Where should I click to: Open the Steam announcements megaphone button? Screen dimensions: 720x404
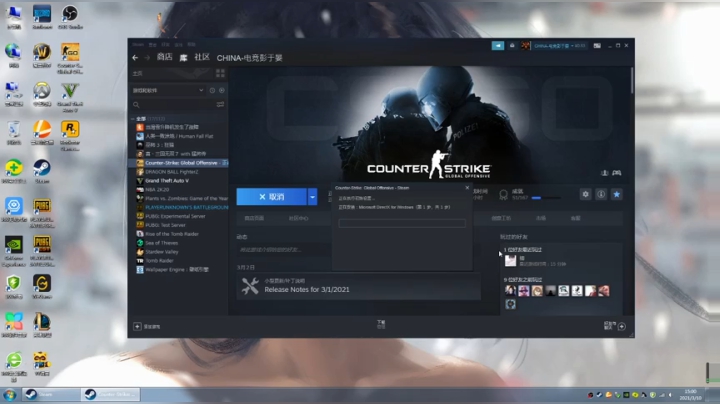tap(498, 45)
